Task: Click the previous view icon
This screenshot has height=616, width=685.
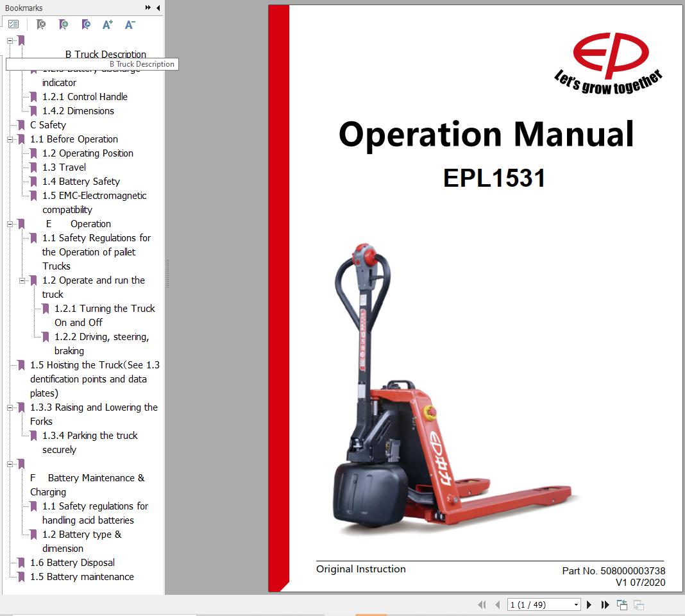Action: pos(622,604)
